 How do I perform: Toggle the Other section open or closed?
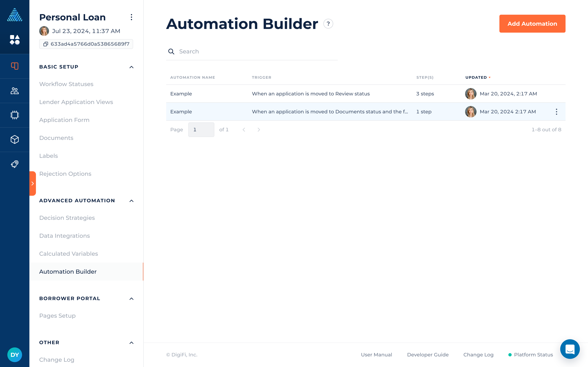point(132,343)
